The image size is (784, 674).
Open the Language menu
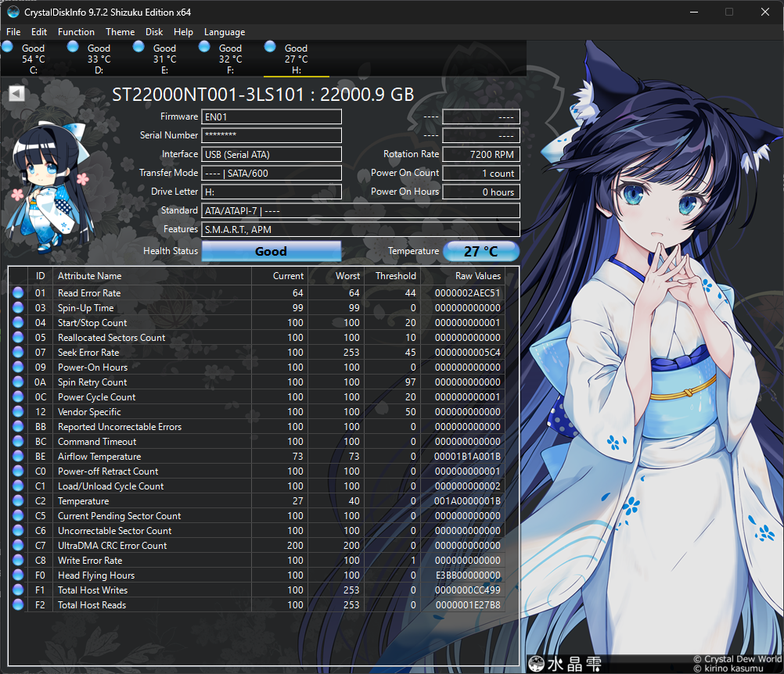tap(225, 32)
